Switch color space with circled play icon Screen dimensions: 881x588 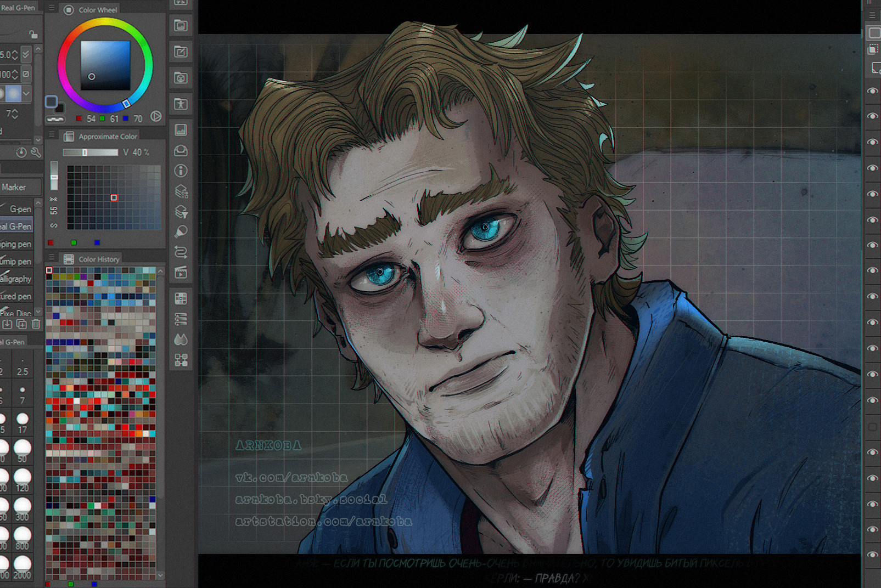tap(156, 116)
